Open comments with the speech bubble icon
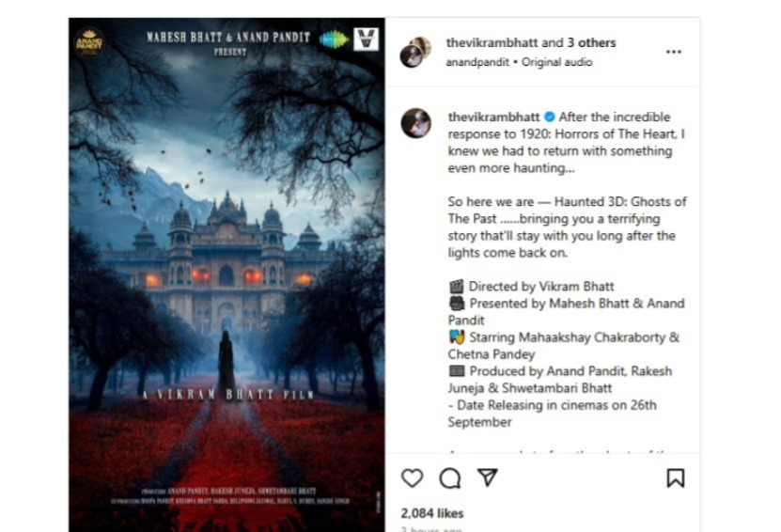This screenshot has width=781, height=532. [x=450, y=477]
